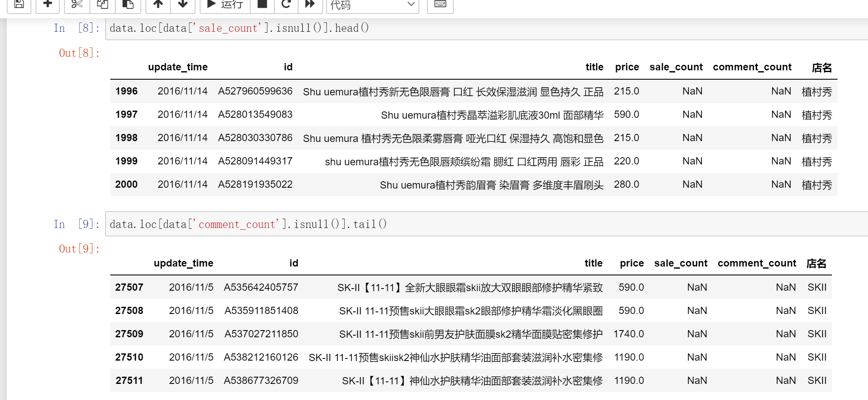This screenshot has width=868, height=400.
Task: Restart and run all with fast-forward icon
Action: [x=310, y=5]
